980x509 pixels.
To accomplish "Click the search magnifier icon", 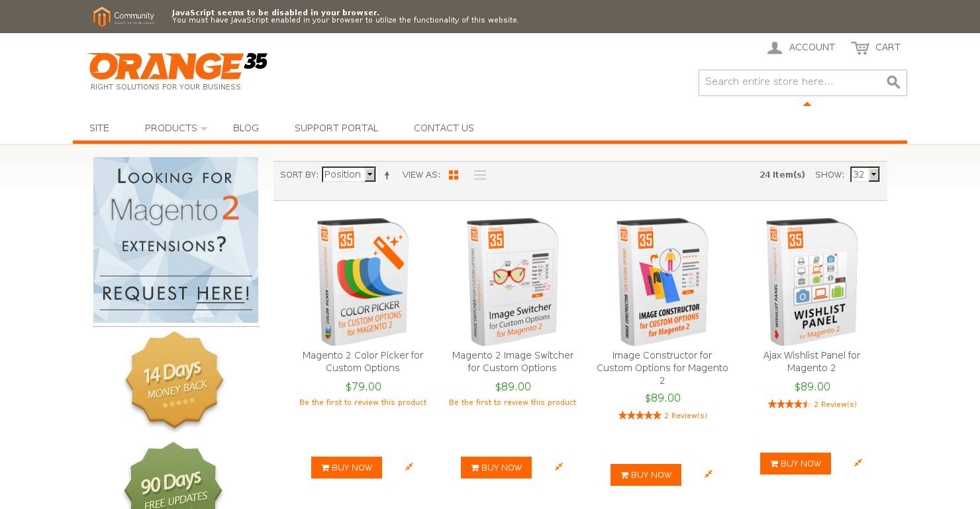I will [x=893, y=82].
